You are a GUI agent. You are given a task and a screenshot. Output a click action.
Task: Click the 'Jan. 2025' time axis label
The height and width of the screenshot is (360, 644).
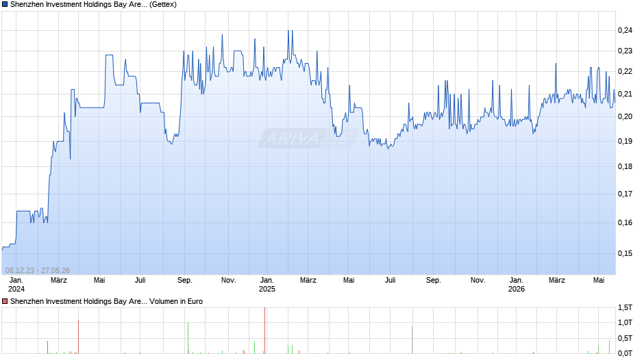point(267,285)
